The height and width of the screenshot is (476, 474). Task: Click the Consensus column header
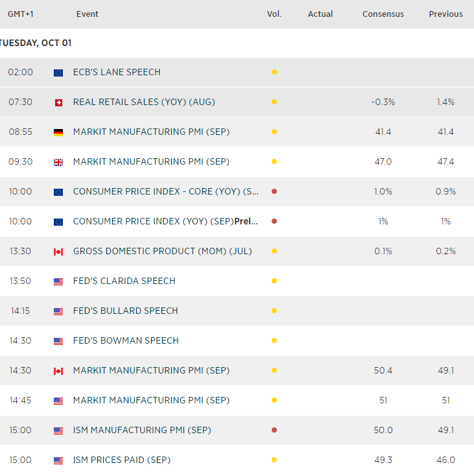point(383,14)
